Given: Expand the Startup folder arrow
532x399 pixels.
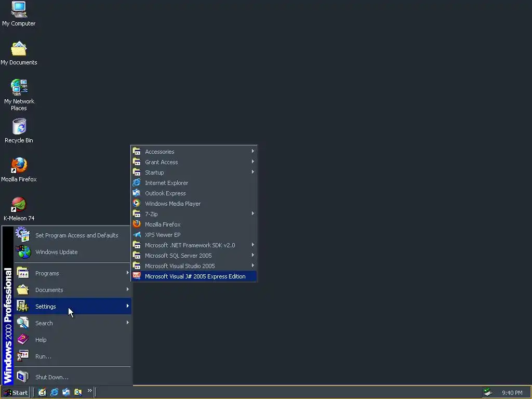Looking at the screenshot, I should pos(253,172).
